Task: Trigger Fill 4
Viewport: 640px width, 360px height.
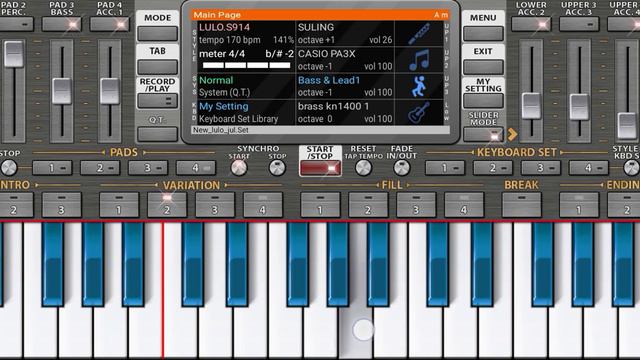Action: click(464, 204)
